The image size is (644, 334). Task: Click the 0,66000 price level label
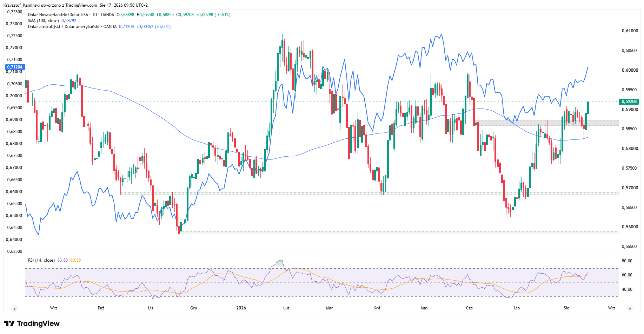[14, 192]
